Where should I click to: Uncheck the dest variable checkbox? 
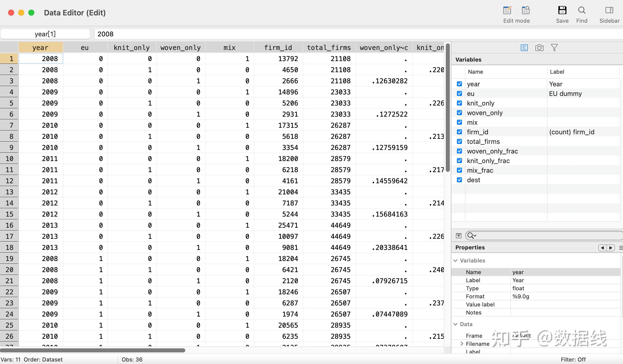point(459,180)
